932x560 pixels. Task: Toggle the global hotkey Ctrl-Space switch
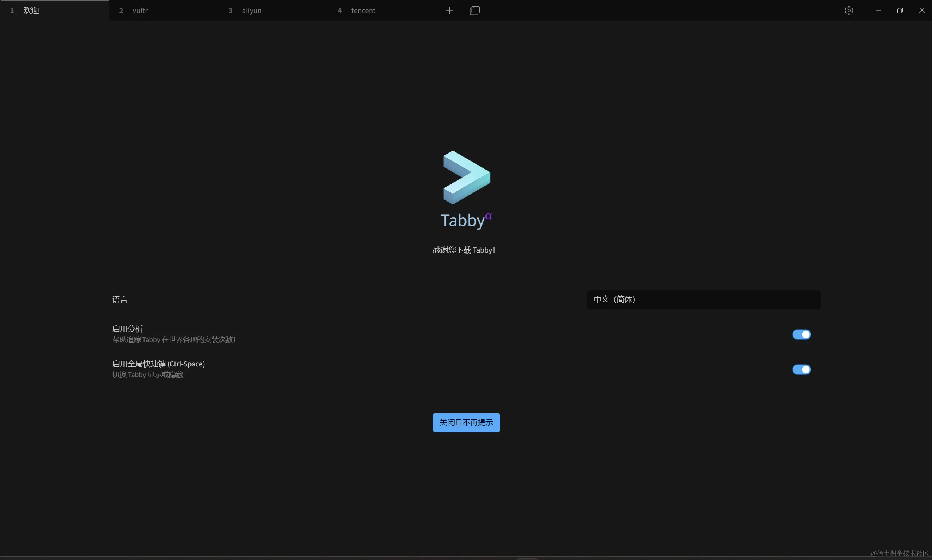pyautogui.click(x=801, y=369)
